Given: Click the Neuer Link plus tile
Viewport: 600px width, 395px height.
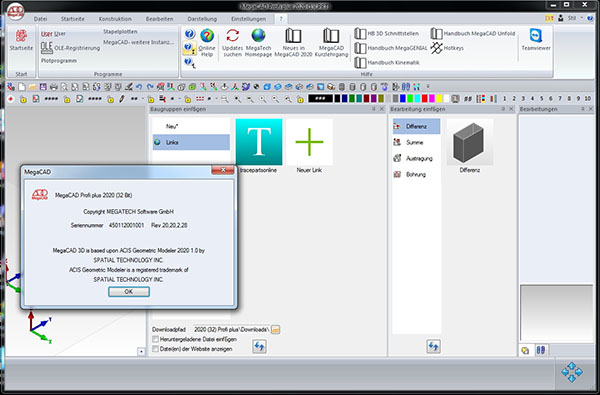Looking at the screenshot, I should (x=309, y=142).
